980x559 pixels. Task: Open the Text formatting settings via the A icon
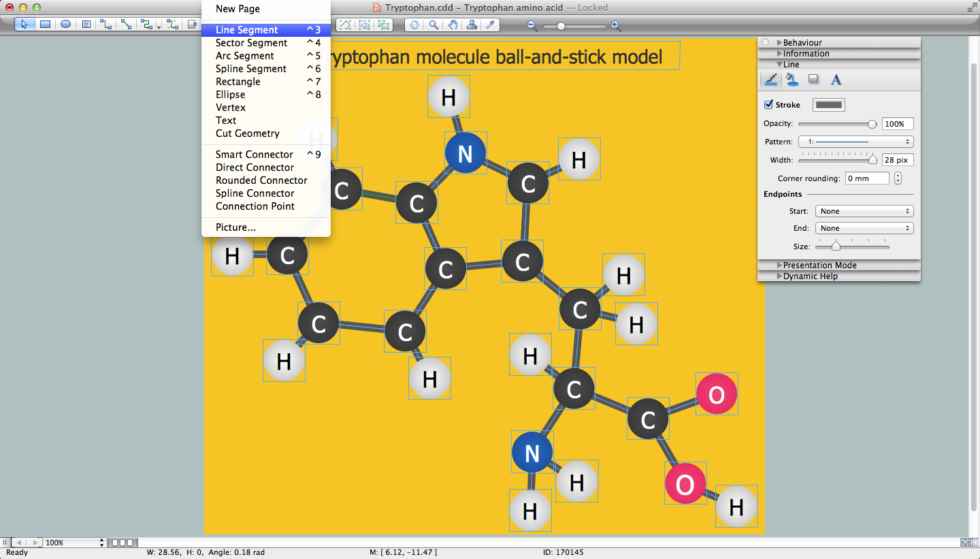836,80
